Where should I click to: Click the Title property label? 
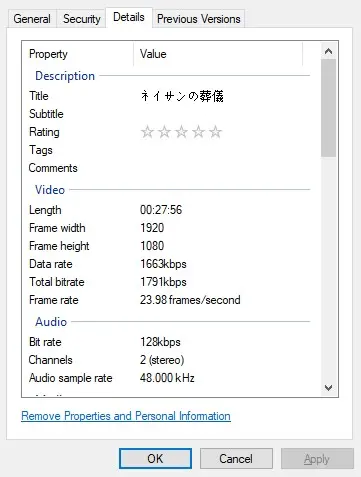point(39,96)
